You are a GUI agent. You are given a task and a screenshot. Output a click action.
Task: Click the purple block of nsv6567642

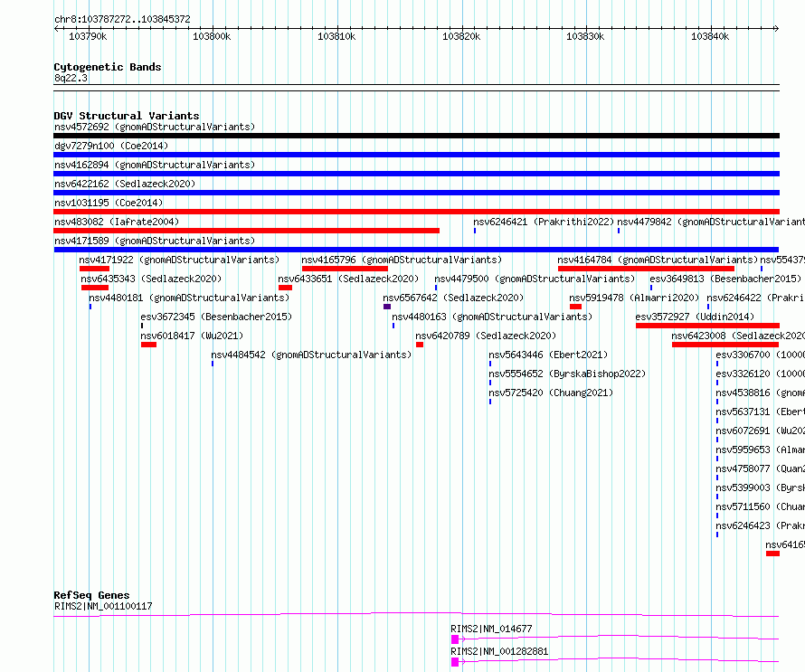(x=387, y=307)
